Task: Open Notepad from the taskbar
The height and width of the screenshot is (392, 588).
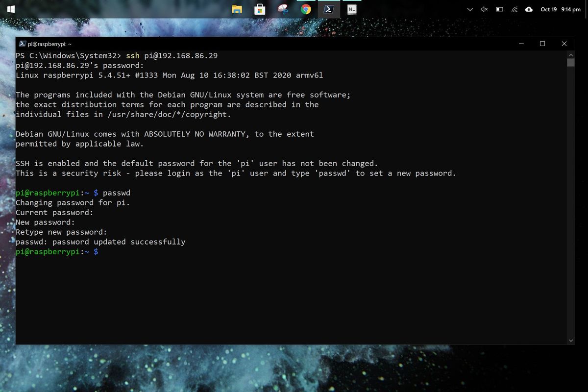Action: click(353, 9)
